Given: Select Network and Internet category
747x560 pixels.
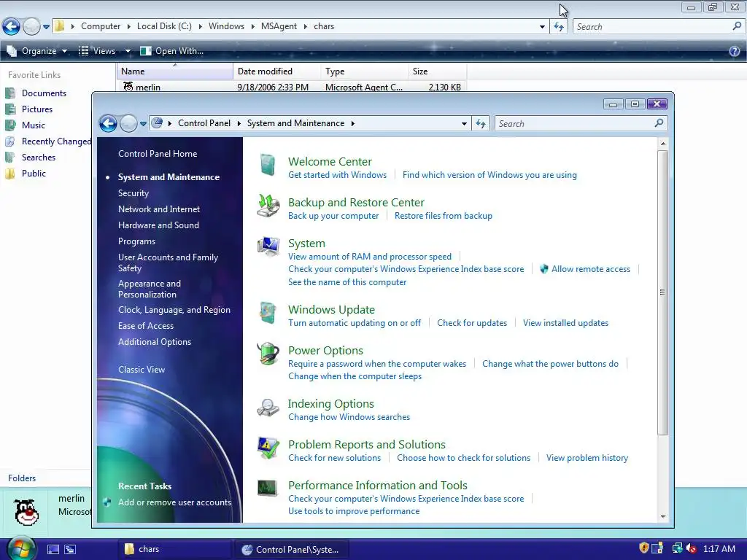Looking at the screenshot, I should (x=159, y=209).
